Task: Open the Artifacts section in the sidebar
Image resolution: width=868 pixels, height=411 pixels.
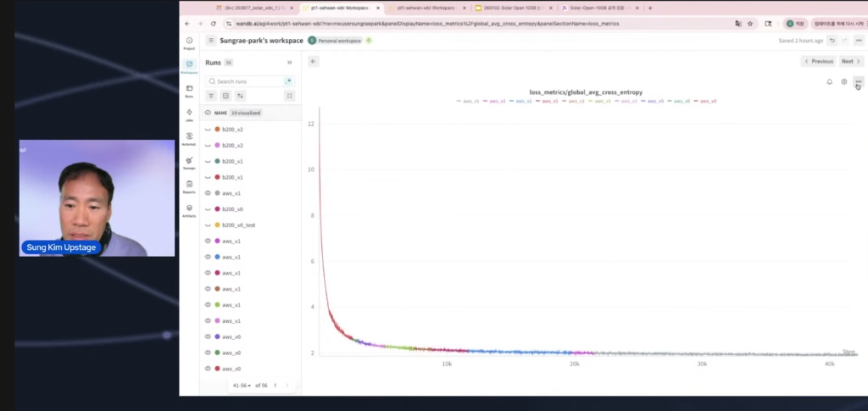Action: [189, 210]
